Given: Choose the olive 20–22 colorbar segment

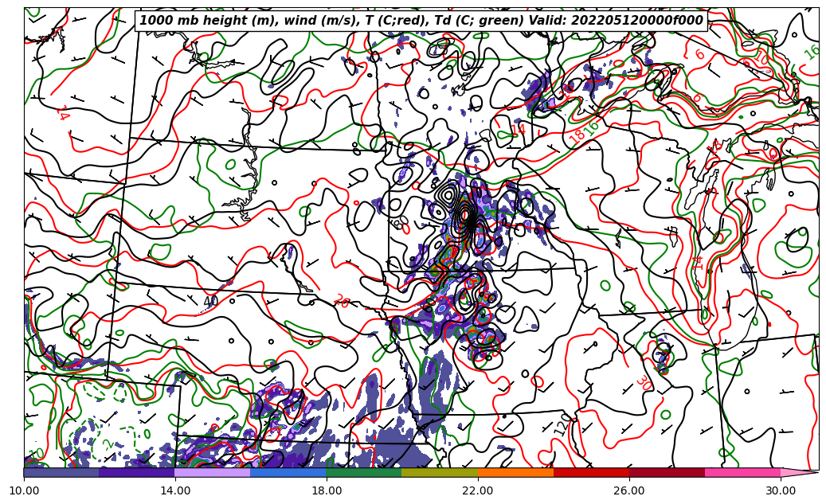Looking at the screenshot, I should tap(440, 472).
